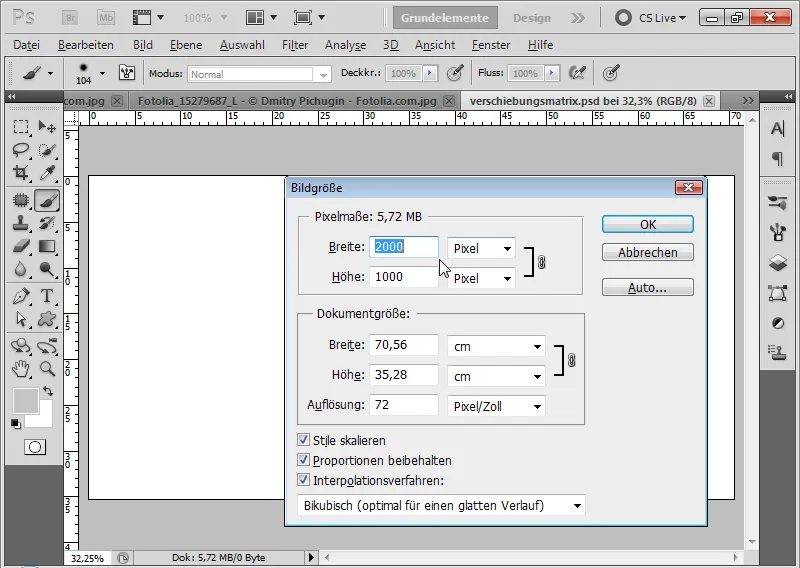Image resolution: width=800 pixels, height=568 pixels.
Task: Open the Ebene menu
Action: point(186,45)
